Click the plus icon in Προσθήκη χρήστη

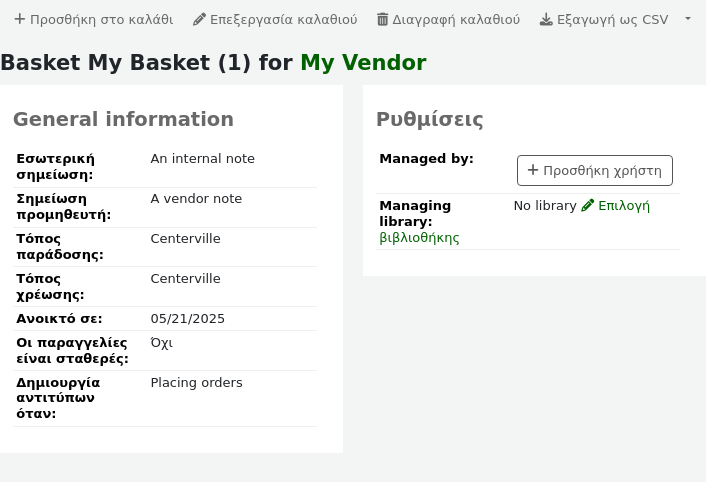tap(533, 170)
